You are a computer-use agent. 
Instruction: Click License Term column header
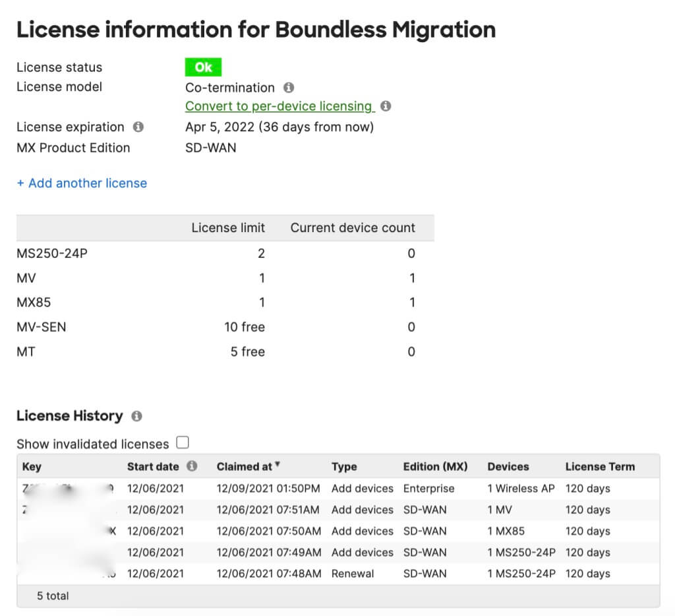coord(600,466)
